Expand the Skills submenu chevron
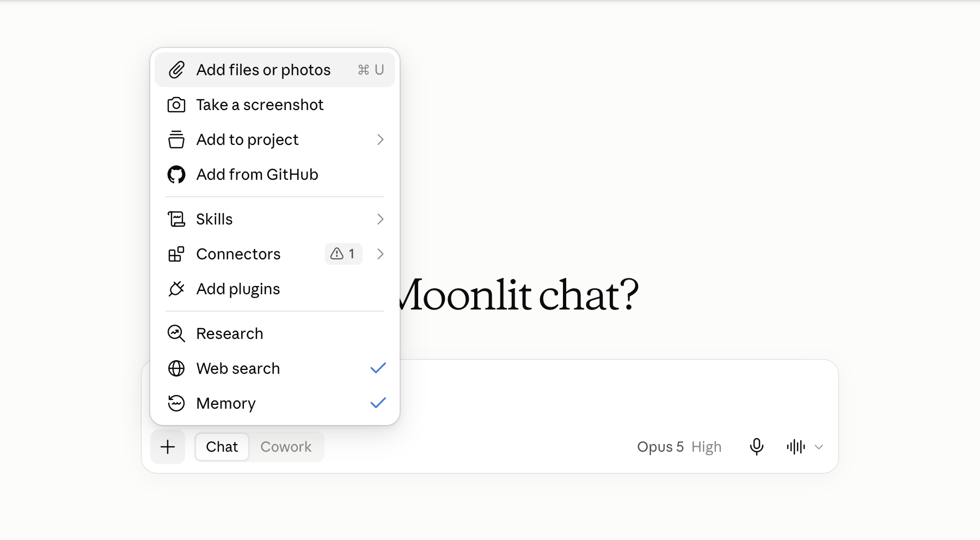 click(381, 219)
